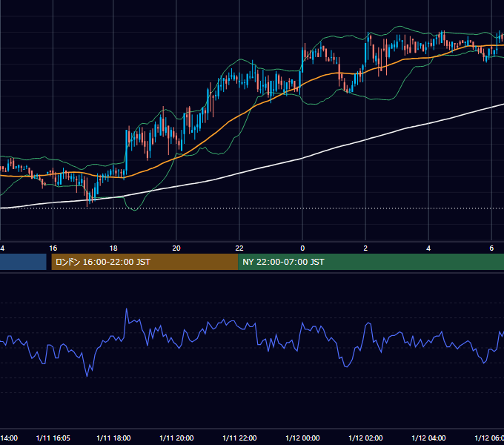Click the 1/11 18:00 date label

pos(113,438)
